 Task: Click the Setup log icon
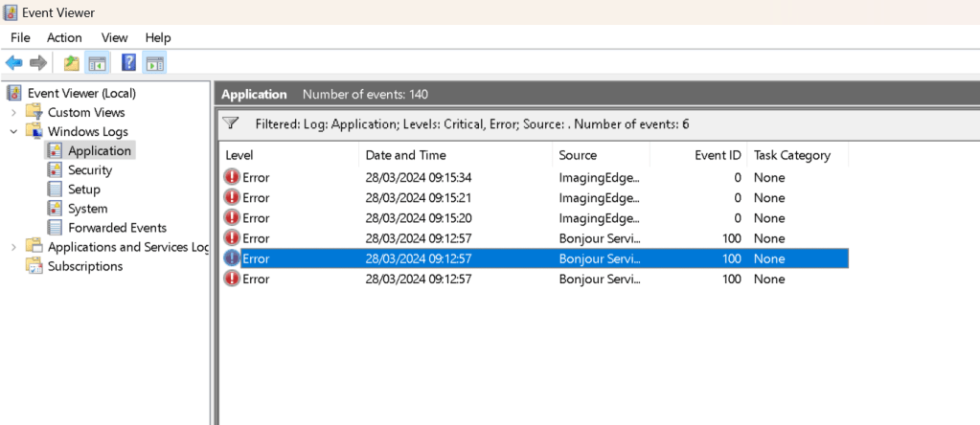pos(55,190)
